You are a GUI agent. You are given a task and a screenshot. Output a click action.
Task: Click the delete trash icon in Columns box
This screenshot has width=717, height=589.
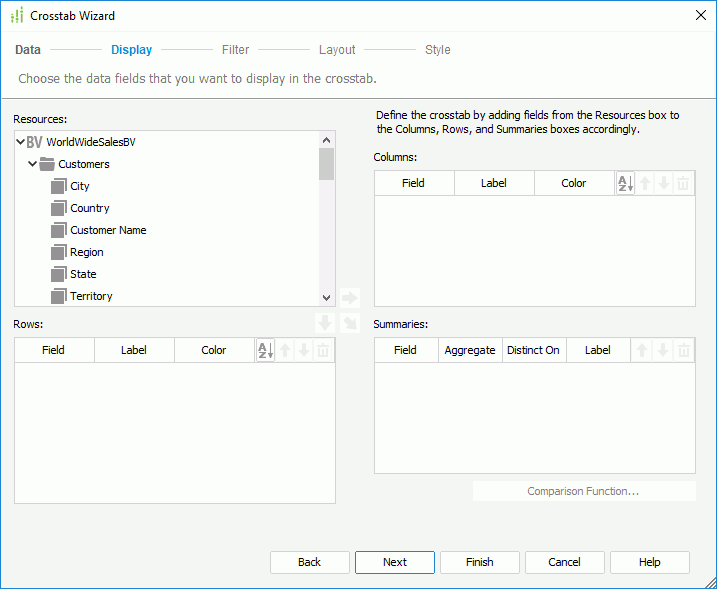click(x=683, y=183)
